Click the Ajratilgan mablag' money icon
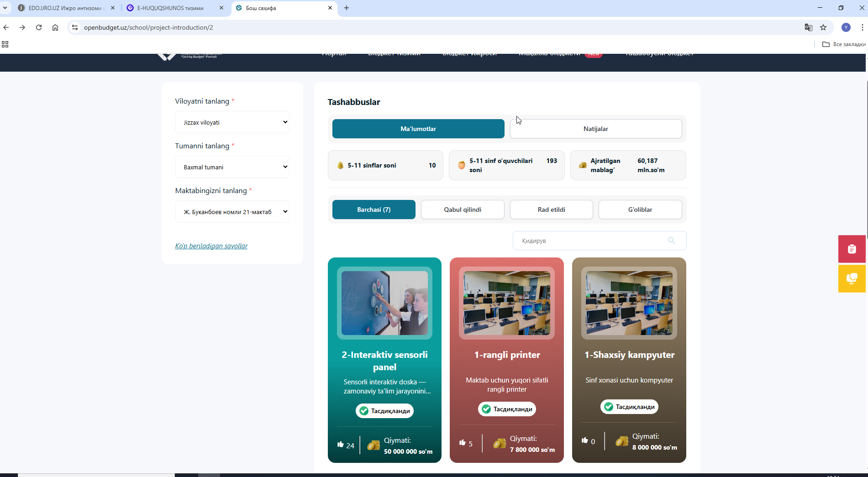 pos(583,165)
